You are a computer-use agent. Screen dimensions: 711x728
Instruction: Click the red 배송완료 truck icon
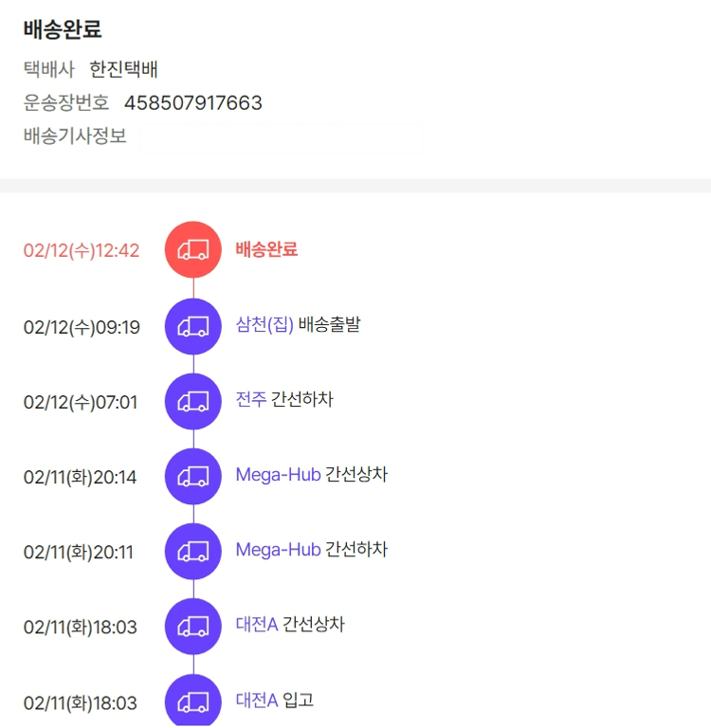[193, 250]
